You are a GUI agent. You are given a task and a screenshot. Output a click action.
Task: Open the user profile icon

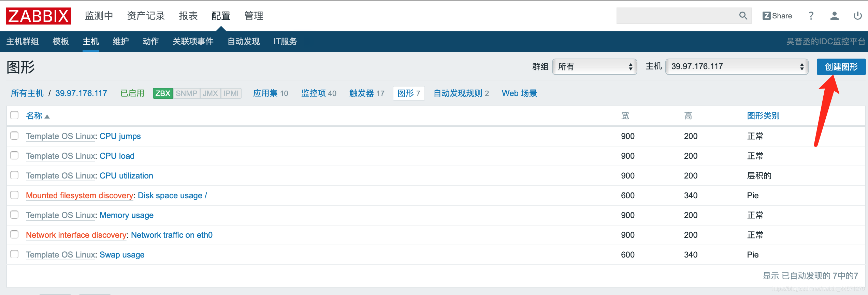pos(835,16)
